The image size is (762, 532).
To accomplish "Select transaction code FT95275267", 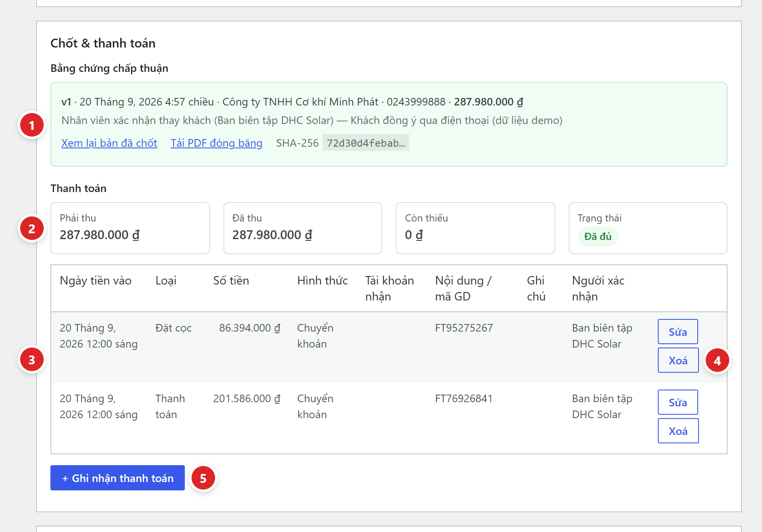I will pyautogui.click(x=464, y=328).
